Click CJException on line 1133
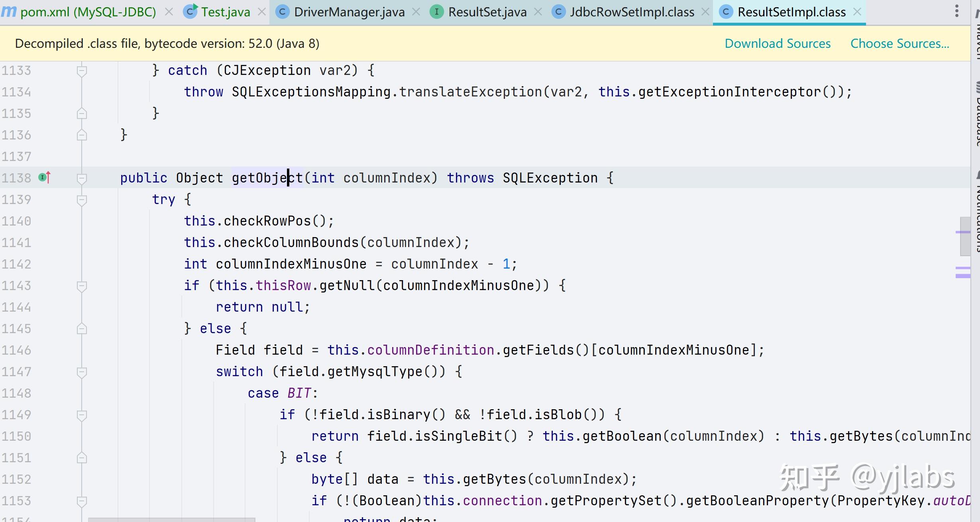980x522 pixels. (x=267, y=70)
